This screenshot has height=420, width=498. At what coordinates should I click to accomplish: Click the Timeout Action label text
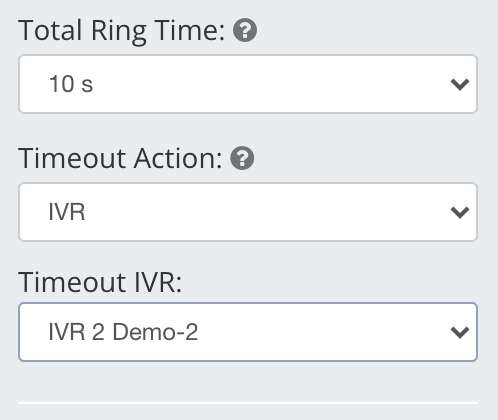pyautogui.click(x=120, y=159)
